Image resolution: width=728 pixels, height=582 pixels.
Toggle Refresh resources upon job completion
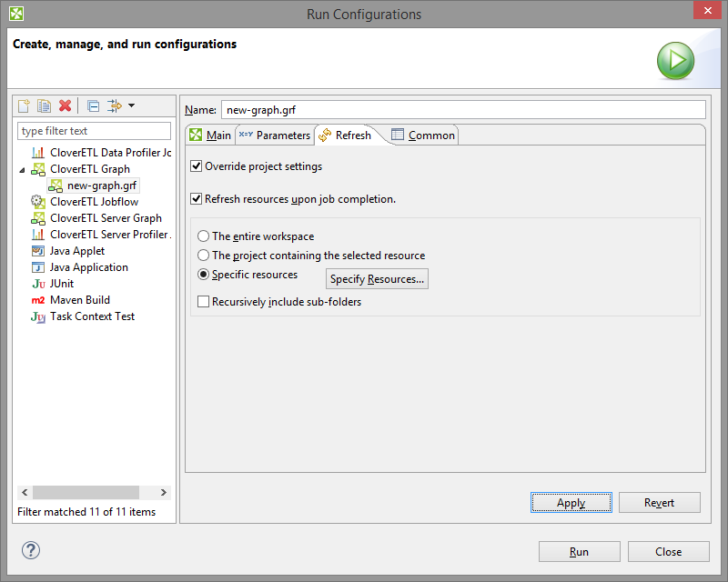coord(197,199)
